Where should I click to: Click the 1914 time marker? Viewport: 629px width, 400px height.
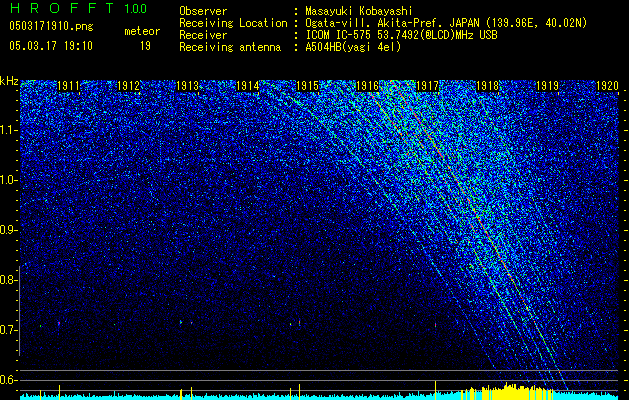coord(248,86)
